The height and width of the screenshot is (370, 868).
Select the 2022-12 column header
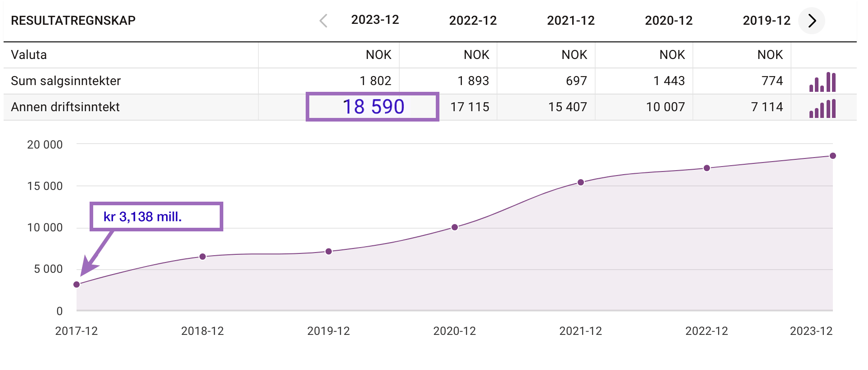[x=473, y=21]
